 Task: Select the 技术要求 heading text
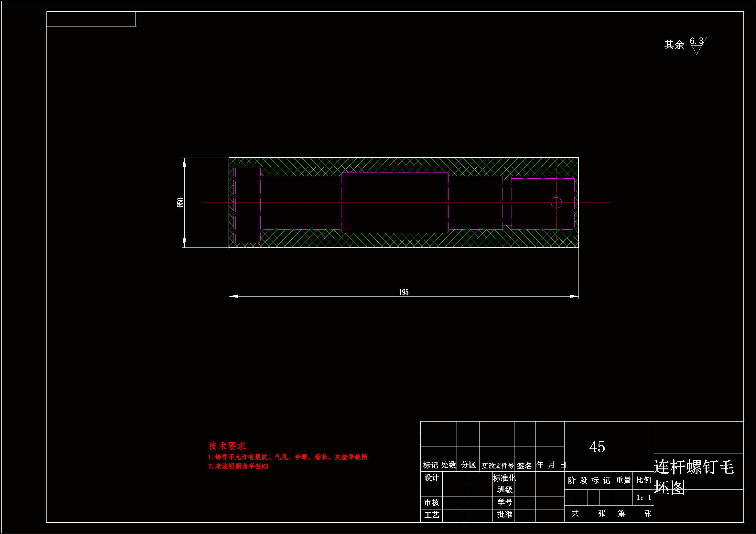tap(227, 446)
